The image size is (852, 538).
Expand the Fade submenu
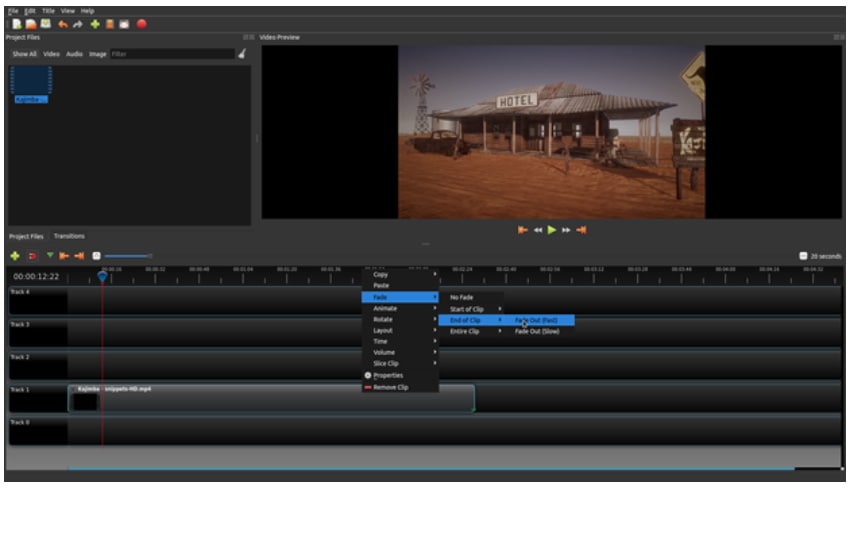[400, 297]
